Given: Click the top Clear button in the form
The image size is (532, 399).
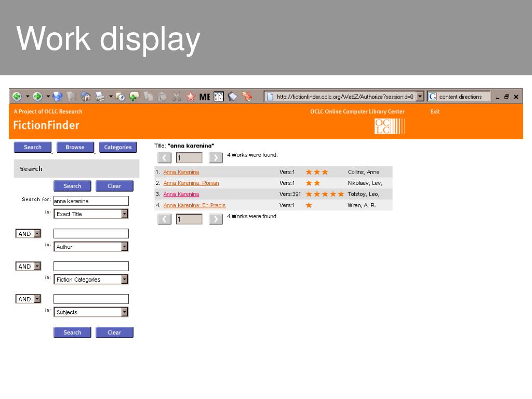Looking at the screenshot, I should pyautogui.click(x=114, y=186).
